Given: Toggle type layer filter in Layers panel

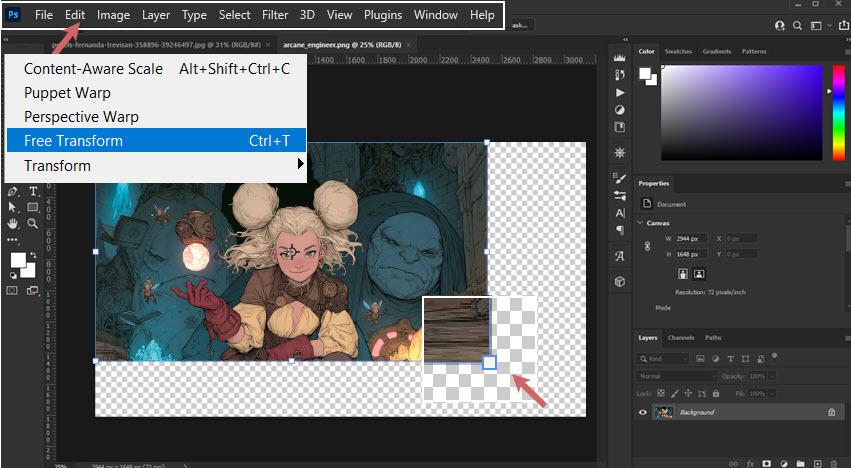Looking at the screenshot, I should 731,358.
